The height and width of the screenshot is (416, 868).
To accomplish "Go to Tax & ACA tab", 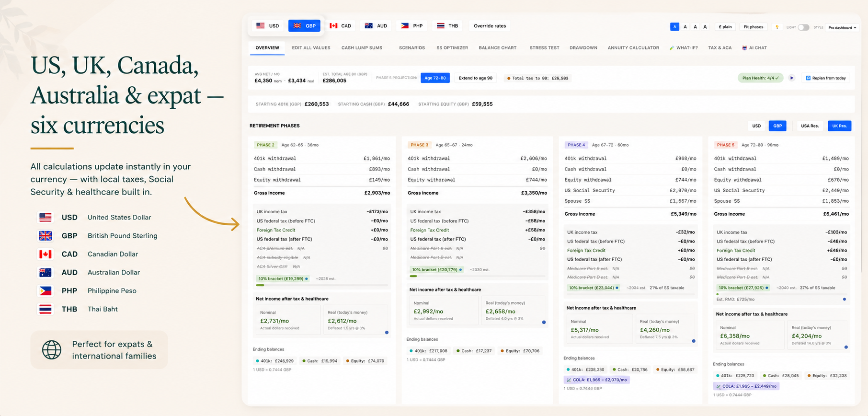I will (720, 48).
